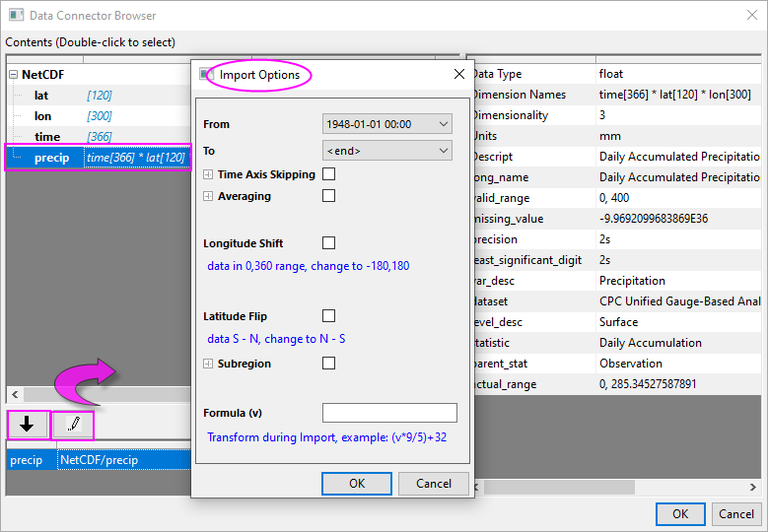Select the lat variable in tree
Viewport: 768px width, 532px height.
tap(41, 96)
